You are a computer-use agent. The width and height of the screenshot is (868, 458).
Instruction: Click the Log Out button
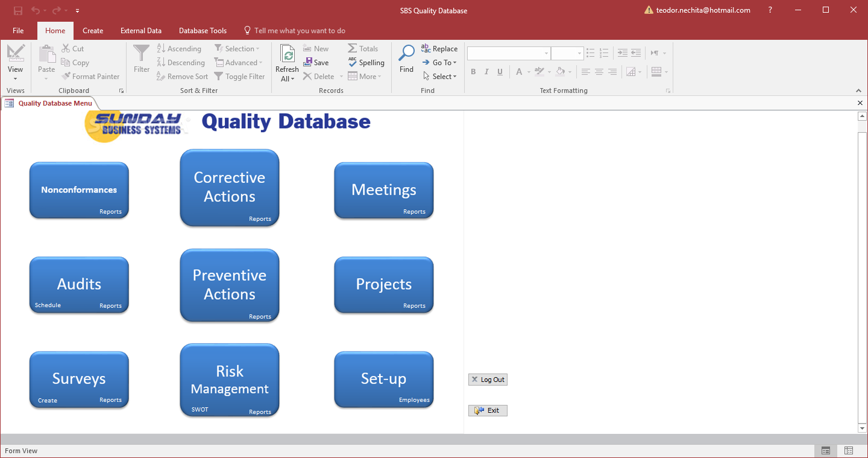pyautogui.click(x=488, y=380)
